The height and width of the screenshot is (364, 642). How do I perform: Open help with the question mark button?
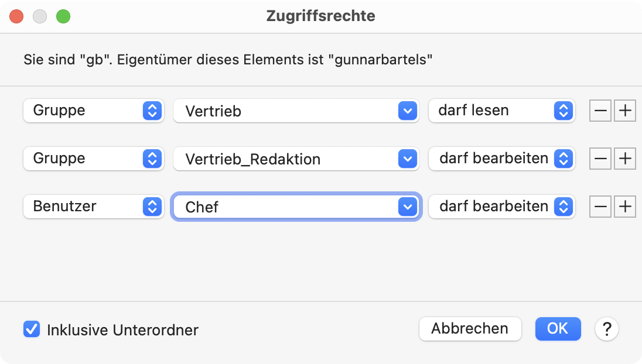607,329
